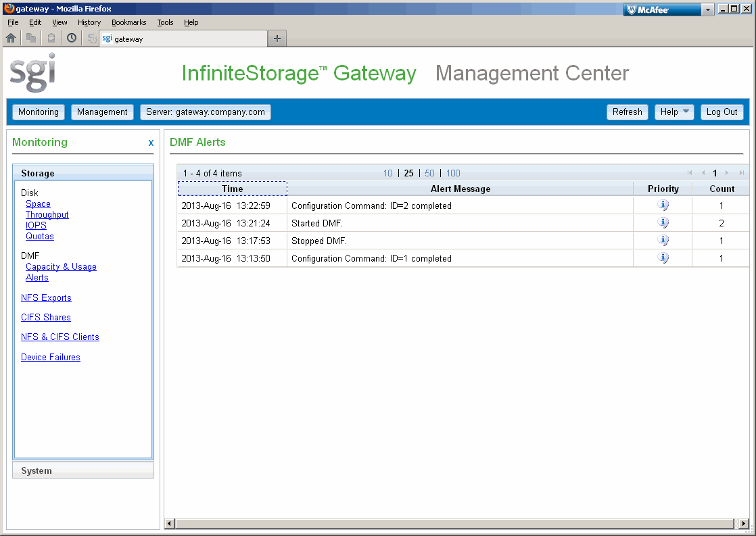Open the Tools menu
This screenshot has width=756, height=536.
click(165, 22)
